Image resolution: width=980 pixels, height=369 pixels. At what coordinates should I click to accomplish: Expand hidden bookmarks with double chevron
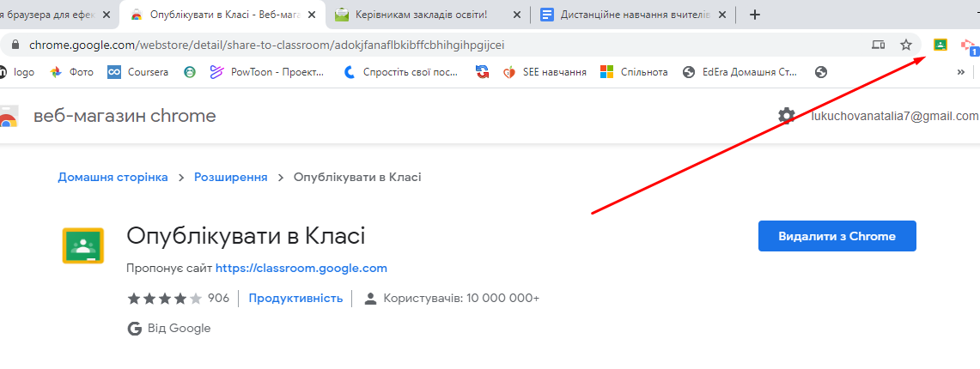(960, 72)
